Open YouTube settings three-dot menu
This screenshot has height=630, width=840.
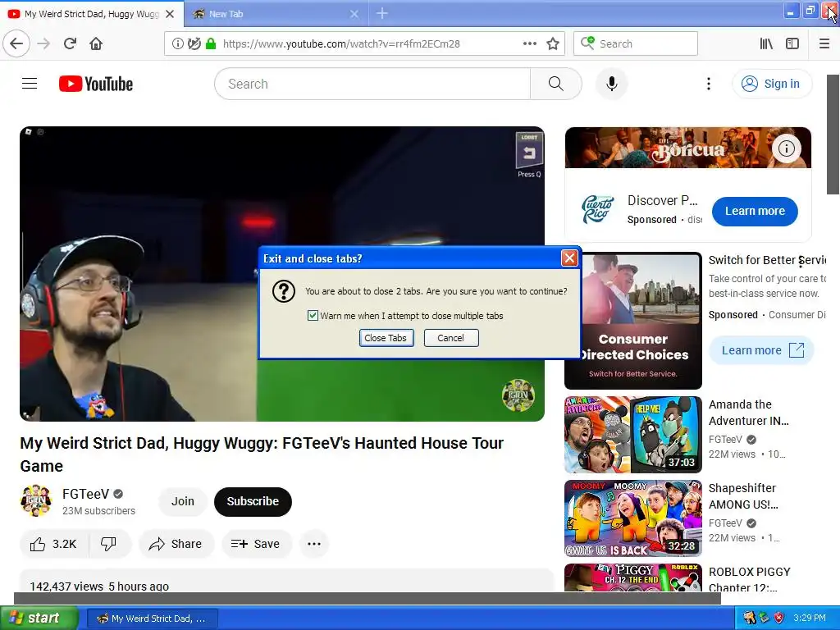pos(708,84)
